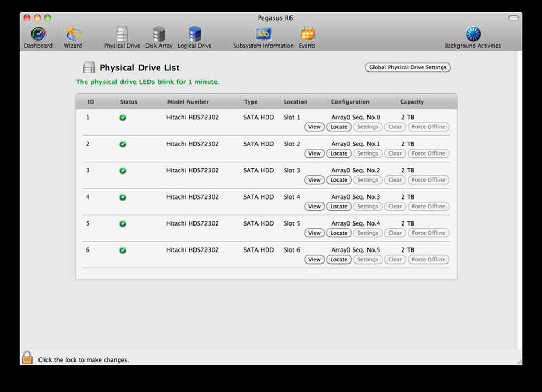Click 'Click the lock to make changes' text
542x392 pixels.
[x=83, y=360]
